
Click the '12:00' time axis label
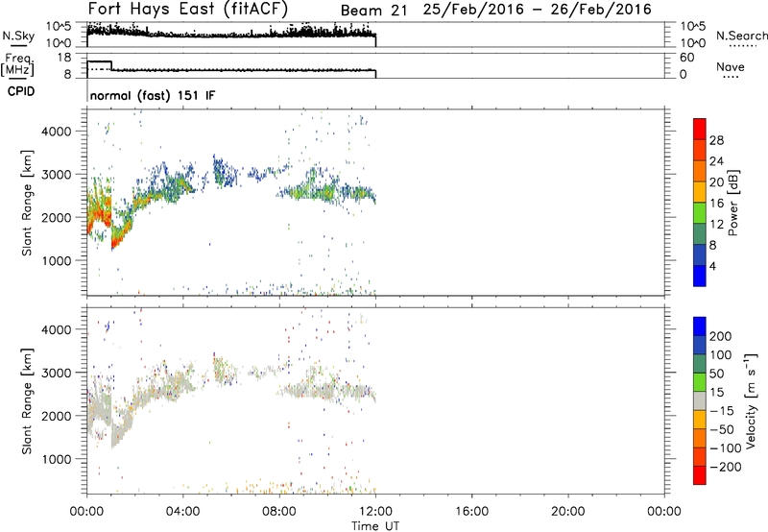tap(375, 512)
